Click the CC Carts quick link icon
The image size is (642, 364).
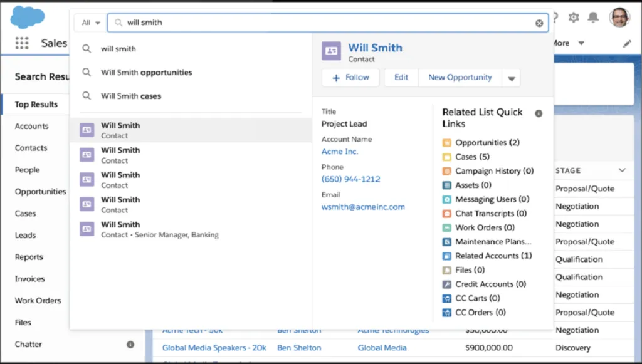coord(446,299)
